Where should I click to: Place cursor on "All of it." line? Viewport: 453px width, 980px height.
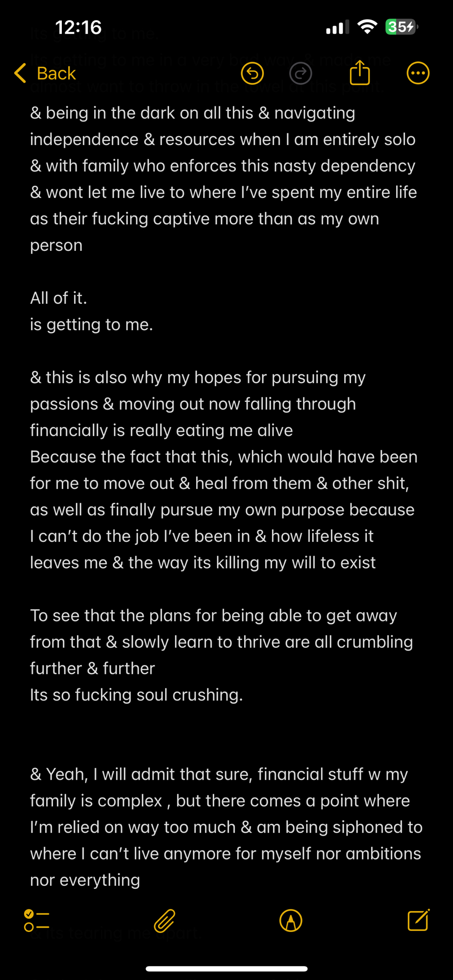click(58, 298)
